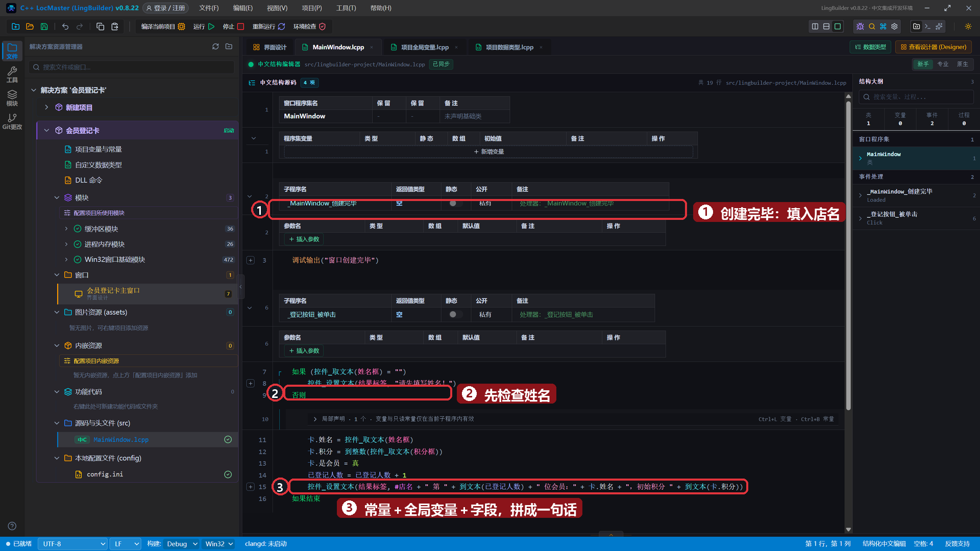The width and height of the screenshot is (980, 551).
Task: Switch to the 项目全局变量.lcpp tab
Action: click(x=425, y=47)
